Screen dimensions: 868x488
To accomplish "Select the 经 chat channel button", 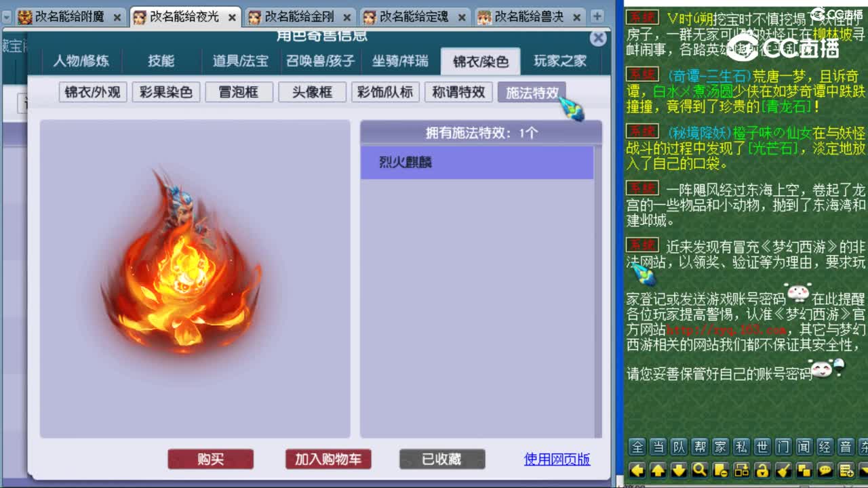I will (825, 447).
